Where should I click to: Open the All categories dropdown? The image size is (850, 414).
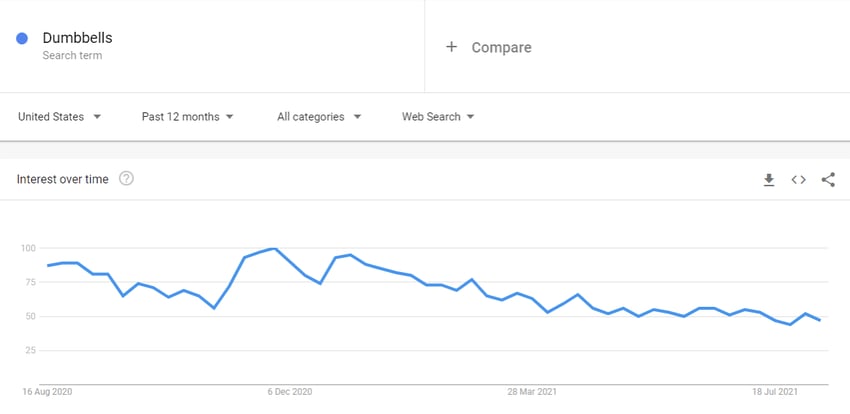319,117
